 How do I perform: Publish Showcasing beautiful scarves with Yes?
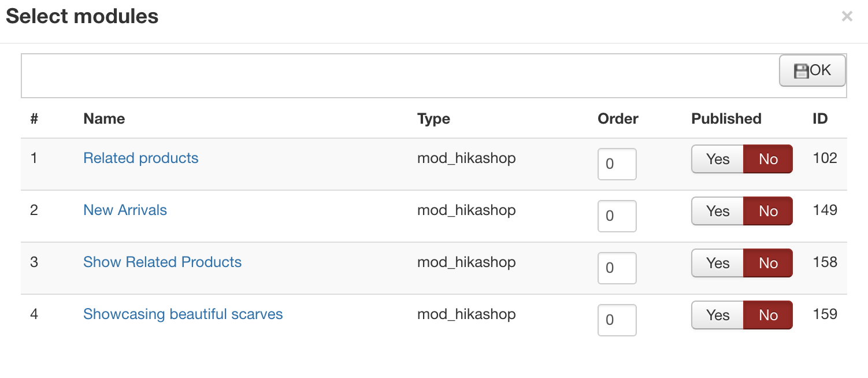717,315
